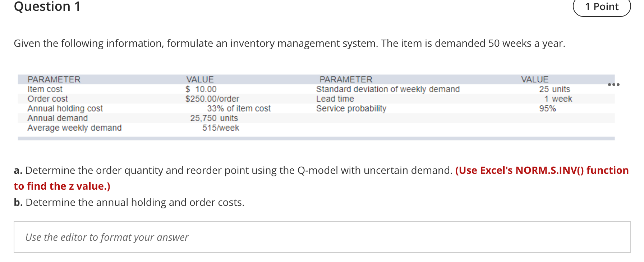Click the 1 Point badge
This screenshot has width=644, height=262.
click(x=602, y=6)
